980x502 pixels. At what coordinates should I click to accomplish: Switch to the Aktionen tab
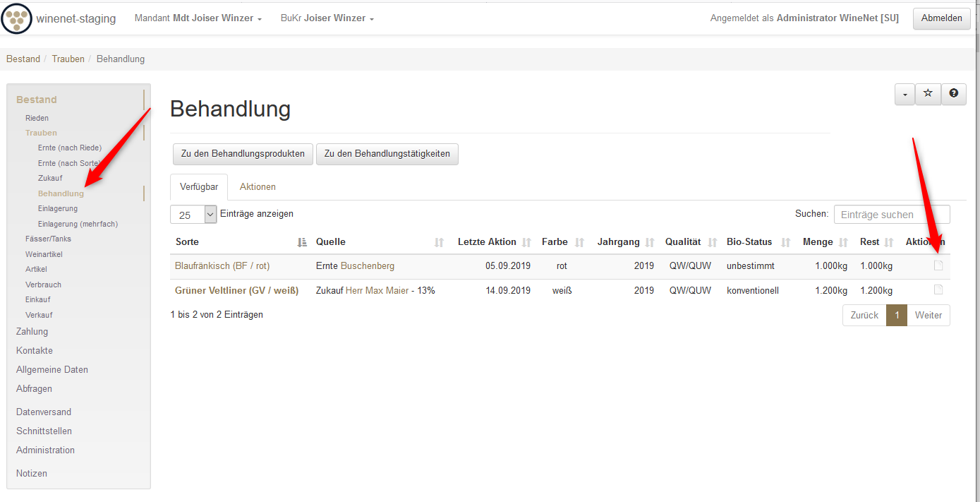click(258, 187)
